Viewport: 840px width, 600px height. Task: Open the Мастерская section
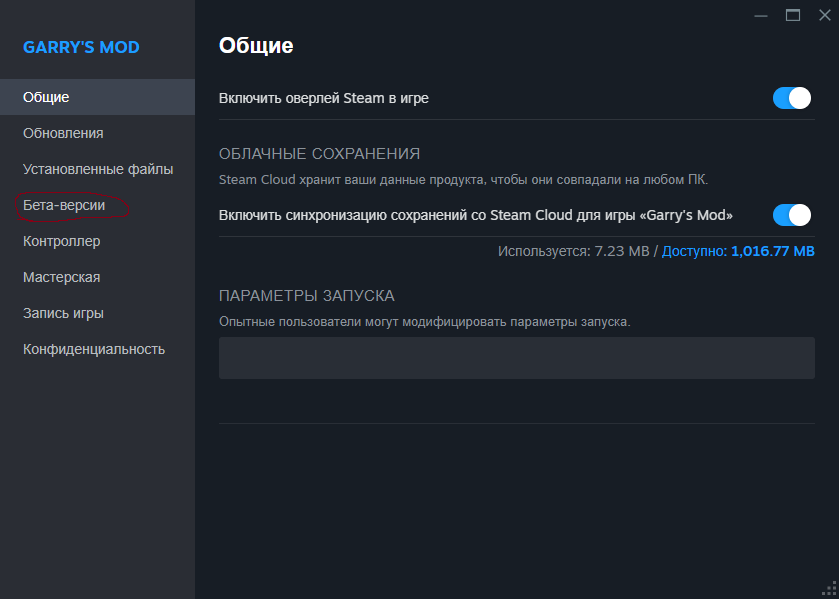click(x=62, y=277)
